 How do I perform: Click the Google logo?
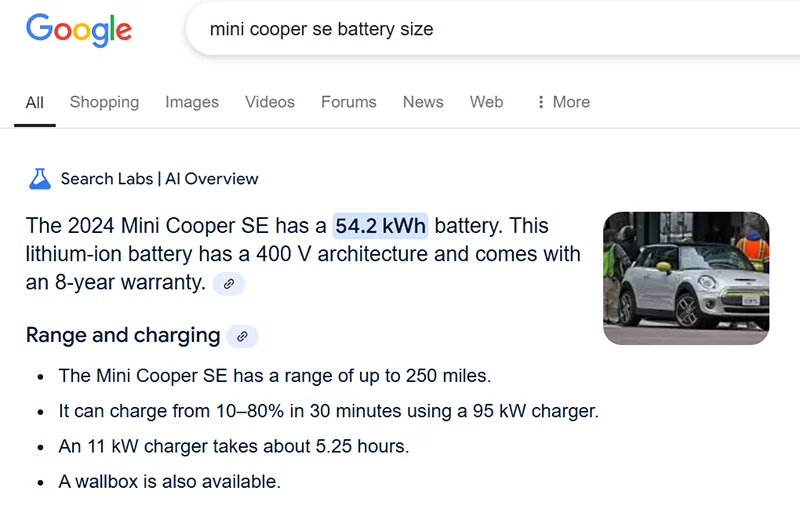pyautogui.click(x=79, y=29)
